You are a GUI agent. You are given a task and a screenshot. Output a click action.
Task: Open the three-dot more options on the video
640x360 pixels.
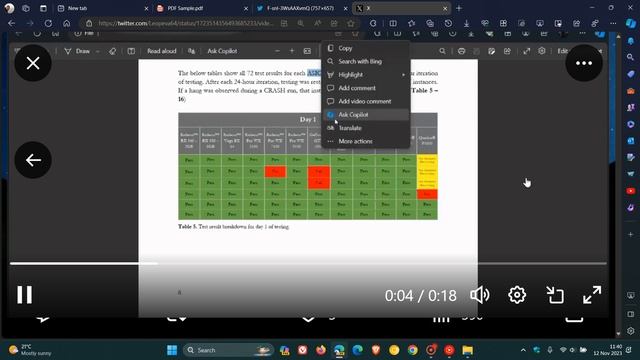tap(584, 63)
